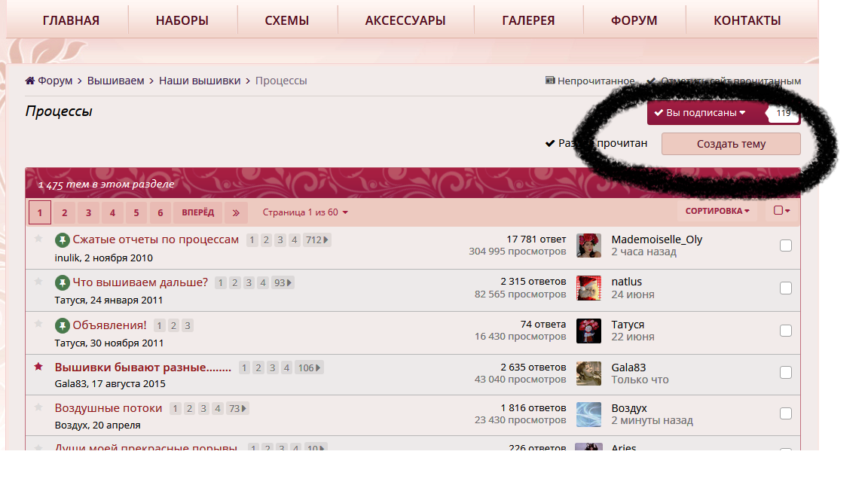Viewport: 868px width, 488px height.
Task: Expand Страница 1 из 60 page selector
Action: point(305,212)
